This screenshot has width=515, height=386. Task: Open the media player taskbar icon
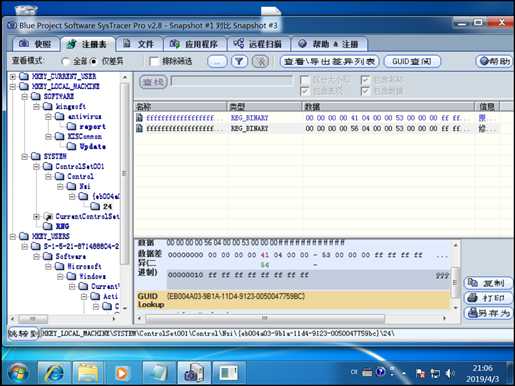(122, 373)
